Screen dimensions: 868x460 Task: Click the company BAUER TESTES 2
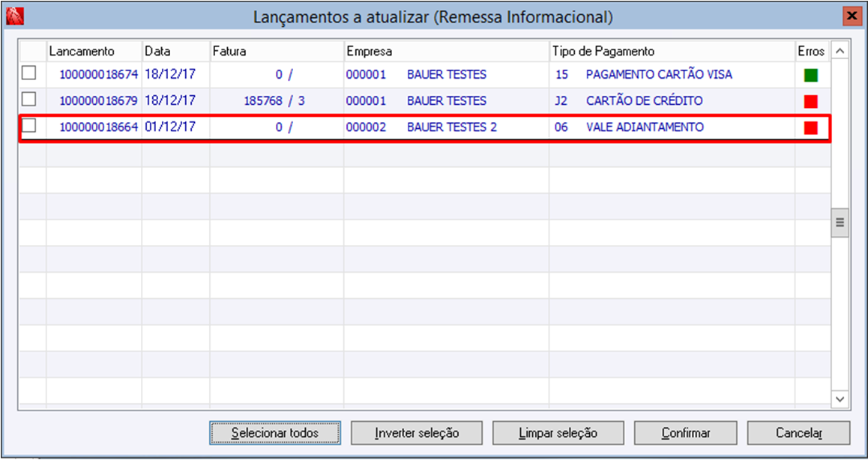(452, 127)
